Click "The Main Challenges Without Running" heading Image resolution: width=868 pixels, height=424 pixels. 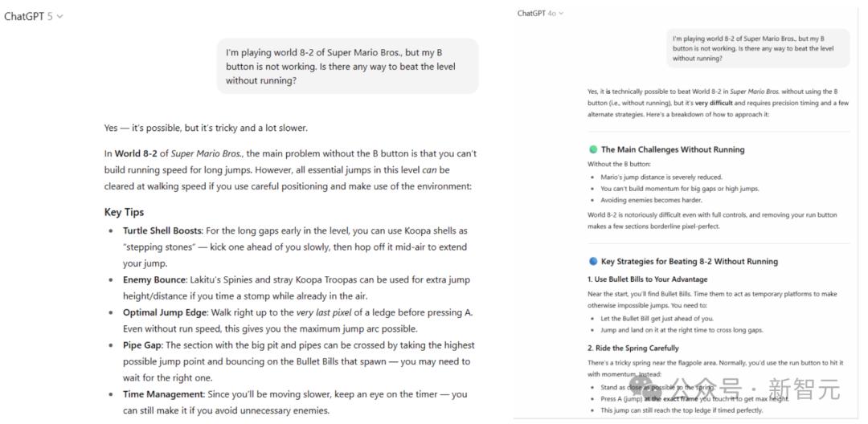(673, 149)
